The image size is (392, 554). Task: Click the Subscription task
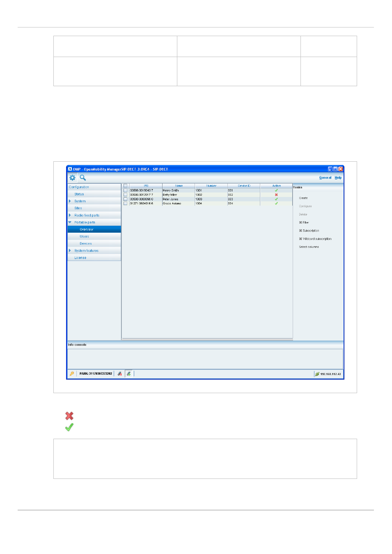pyautogui.click(x=309, y=231)
